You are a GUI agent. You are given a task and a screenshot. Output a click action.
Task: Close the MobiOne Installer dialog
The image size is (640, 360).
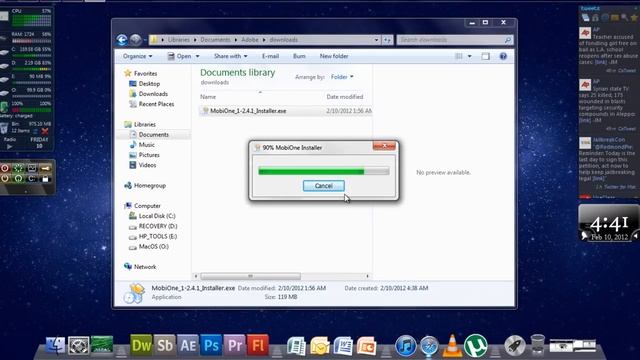[x=384, y=146]
